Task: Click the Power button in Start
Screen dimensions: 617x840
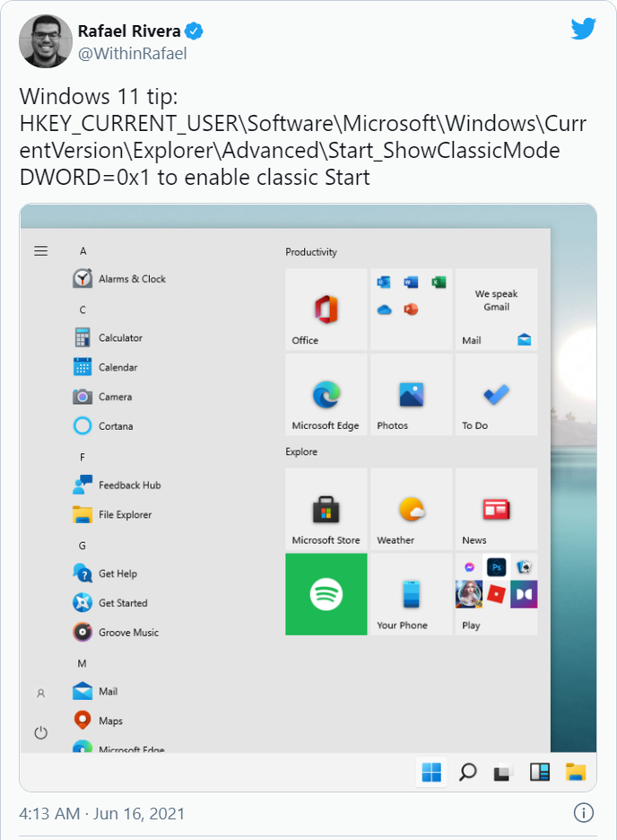Action: tap(41, 732)
